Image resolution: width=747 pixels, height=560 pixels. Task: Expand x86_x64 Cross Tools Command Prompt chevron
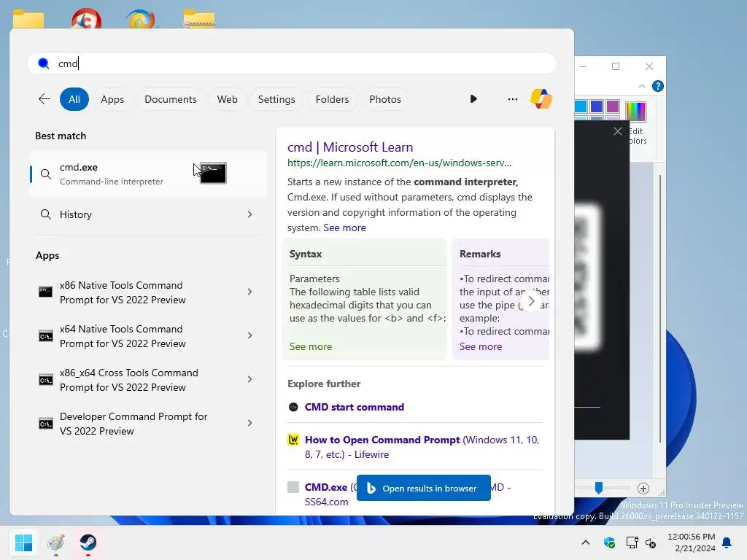[x=249, y=379]
